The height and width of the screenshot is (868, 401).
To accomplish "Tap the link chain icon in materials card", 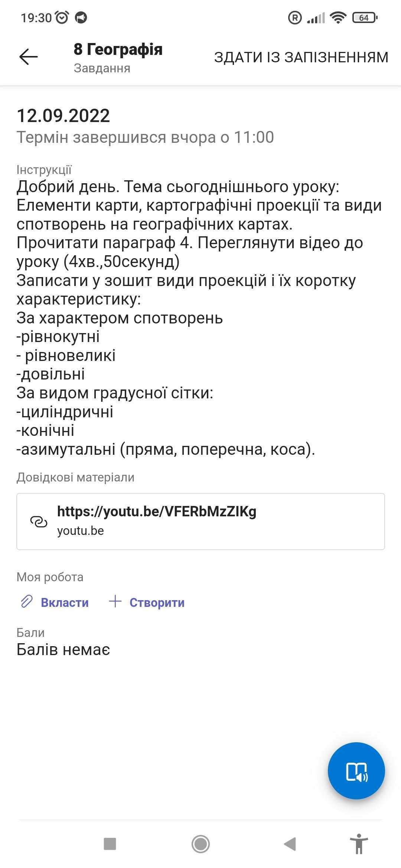I will coord(39,521).
